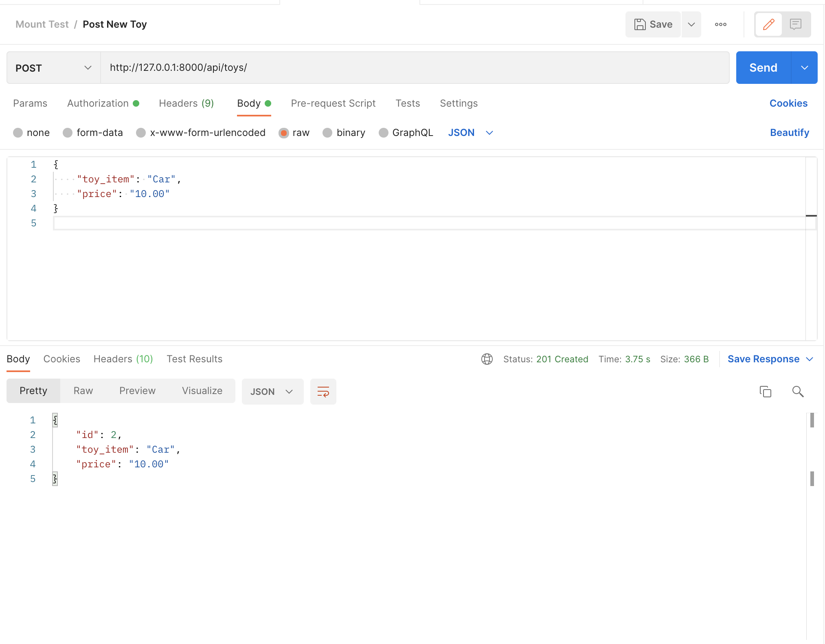Open the POST method dropdown
The height and width of the screenshot is (644, 825).
pyautogui.click(x=53, y=68)
